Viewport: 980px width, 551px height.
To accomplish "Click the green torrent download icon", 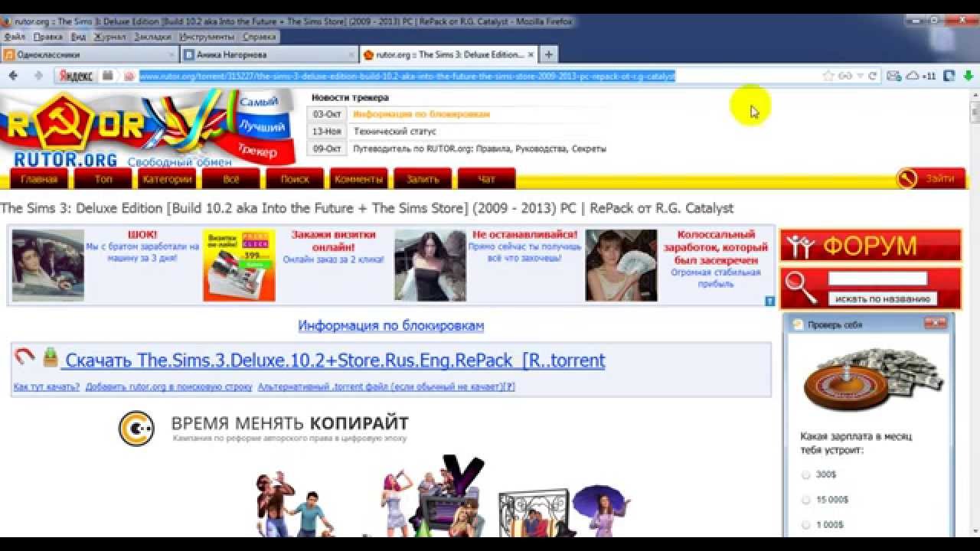I will pos(51,357).
